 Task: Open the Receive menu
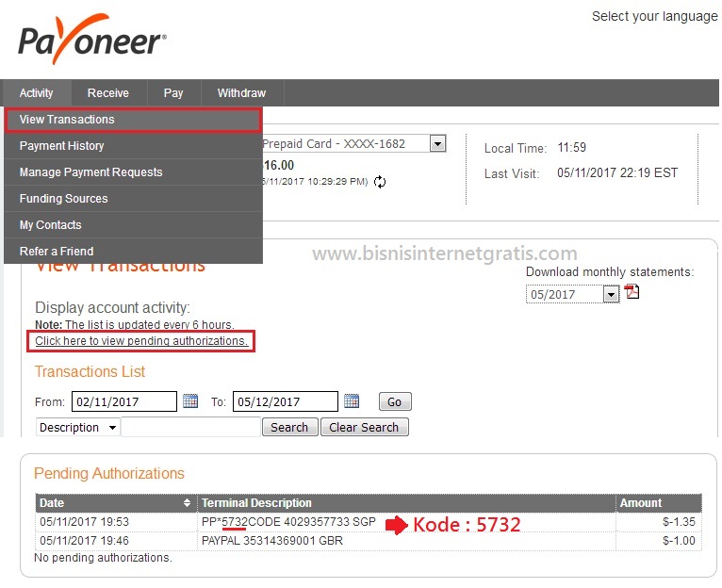(108, 93)
